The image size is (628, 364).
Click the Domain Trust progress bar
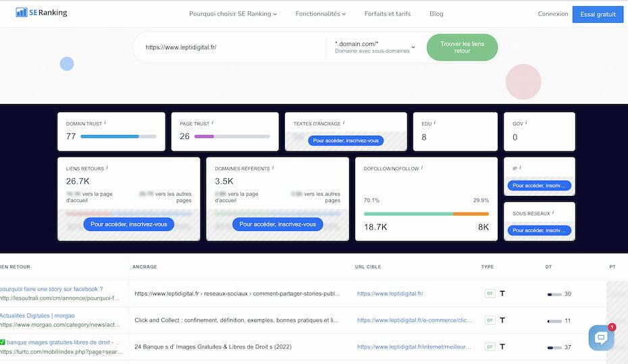[x=118, y=136]
